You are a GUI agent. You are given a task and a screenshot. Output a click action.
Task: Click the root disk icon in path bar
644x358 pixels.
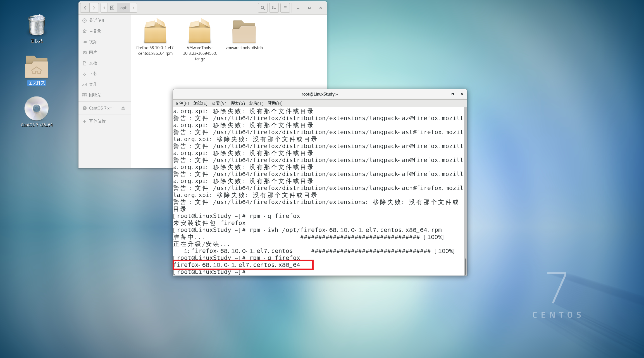[x=112, y=8]
